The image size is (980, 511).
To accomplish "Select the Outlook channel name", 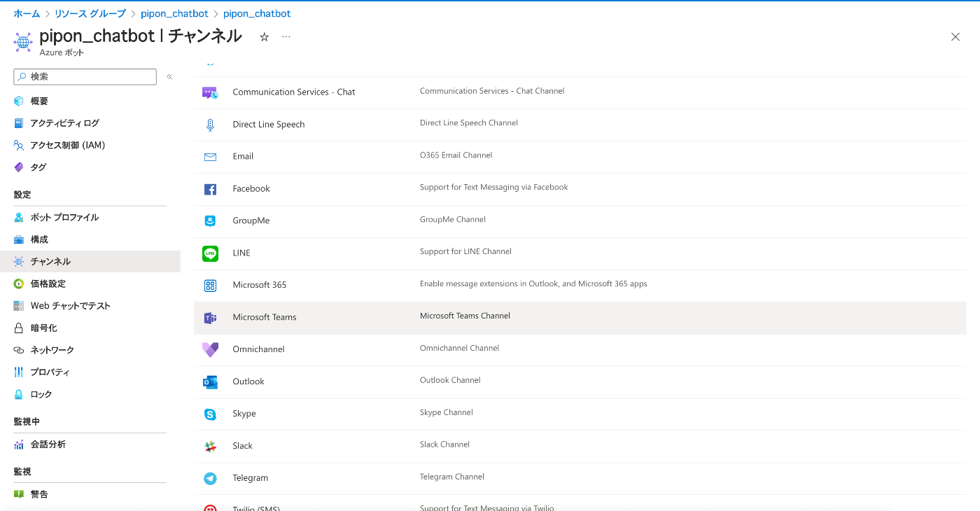I will (248, 382).
